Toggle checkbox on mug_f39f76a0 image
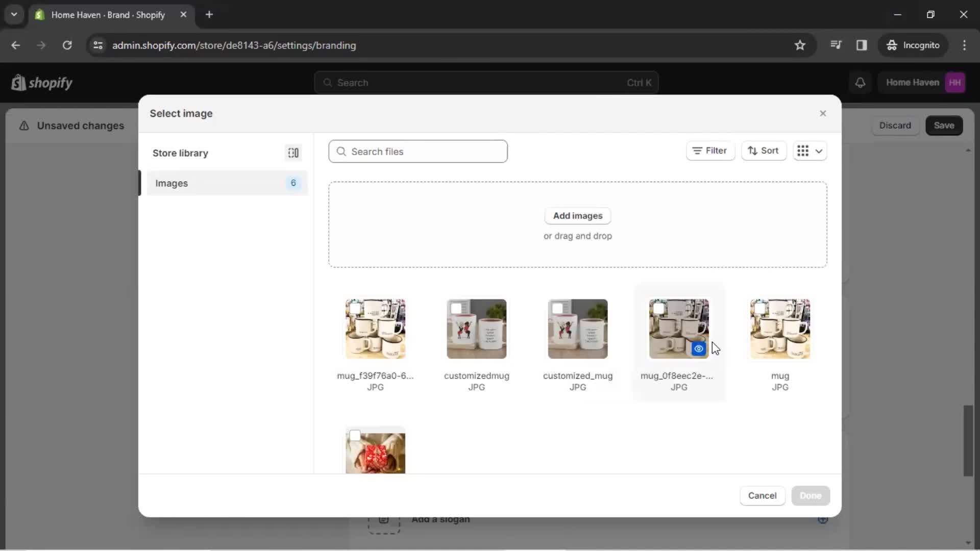Viewport: 980px width, 551px height. (x=355, y=308)
